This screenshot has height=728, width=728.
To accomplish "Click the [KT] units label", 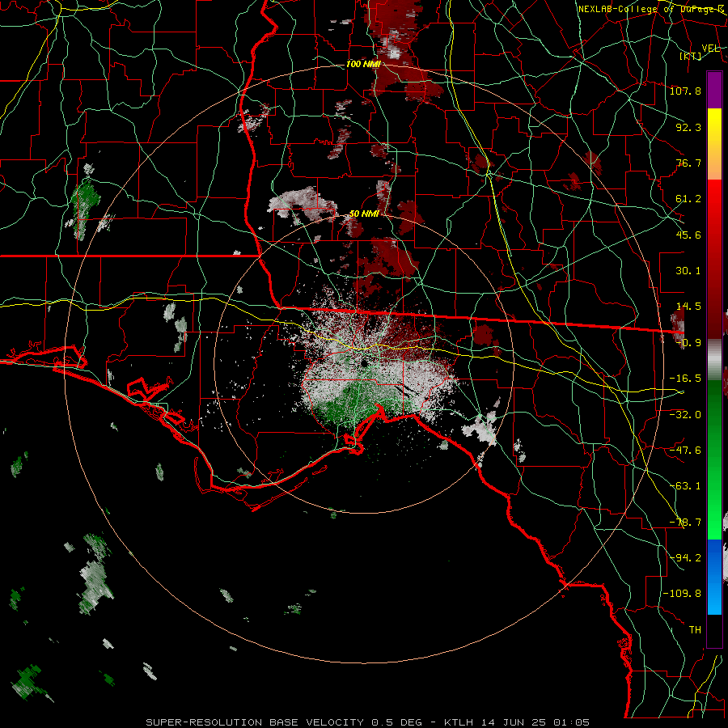I will point(691,56).
